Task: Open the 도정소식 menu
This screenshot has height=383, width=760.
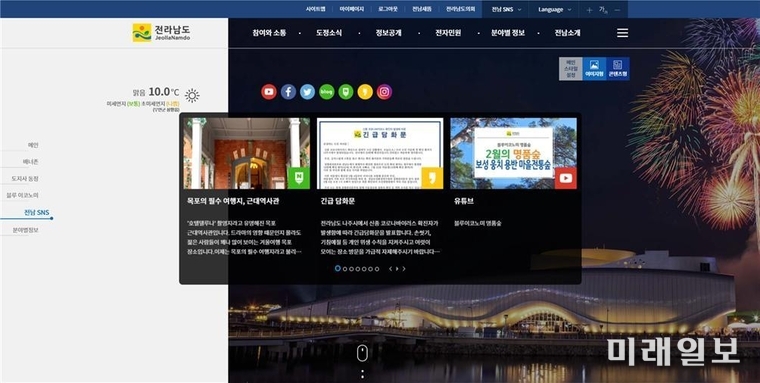Action: coord(329,33)
